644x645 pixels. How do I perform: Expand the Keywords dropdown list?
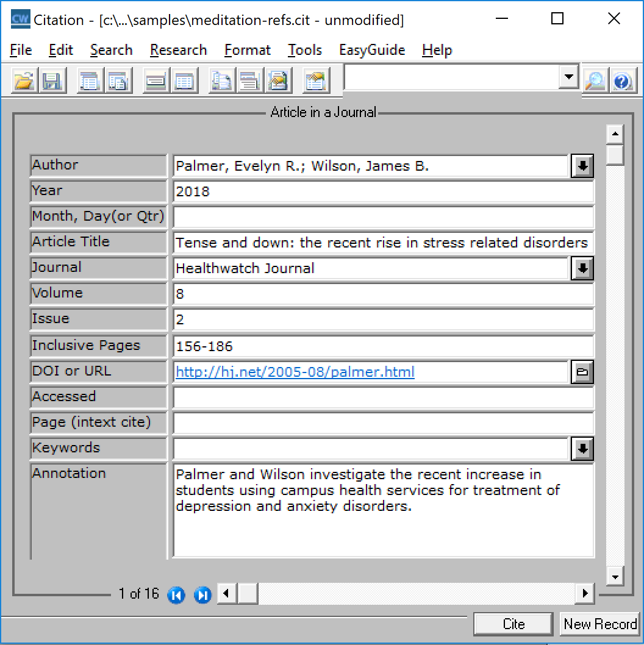click(x=582, y=449)
